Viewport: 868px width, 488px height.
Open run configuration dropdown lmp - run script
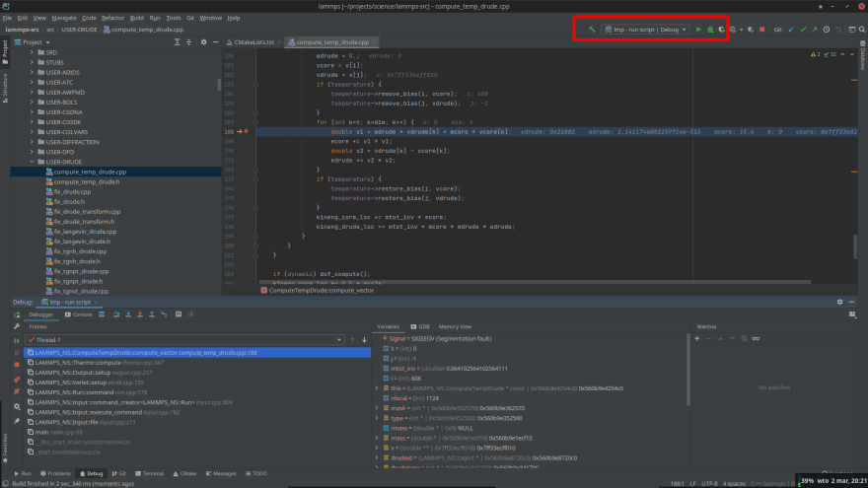pyautogui.click(x=645, y=30)
